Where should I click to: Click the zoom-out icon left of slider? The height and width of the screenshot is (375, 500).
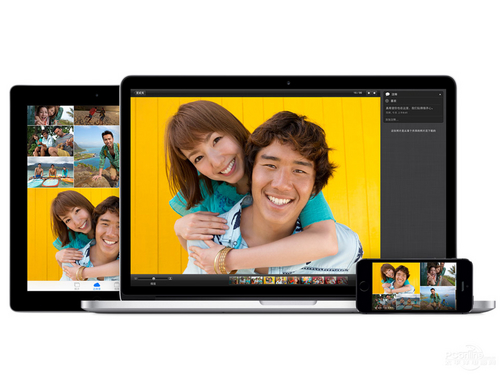pyautogui.click(x=136, y=278)
